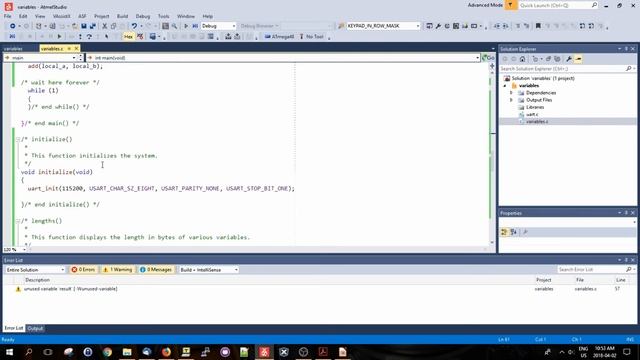
Task: Open Find in Files from the toolbar
Action: click(165, 26)
